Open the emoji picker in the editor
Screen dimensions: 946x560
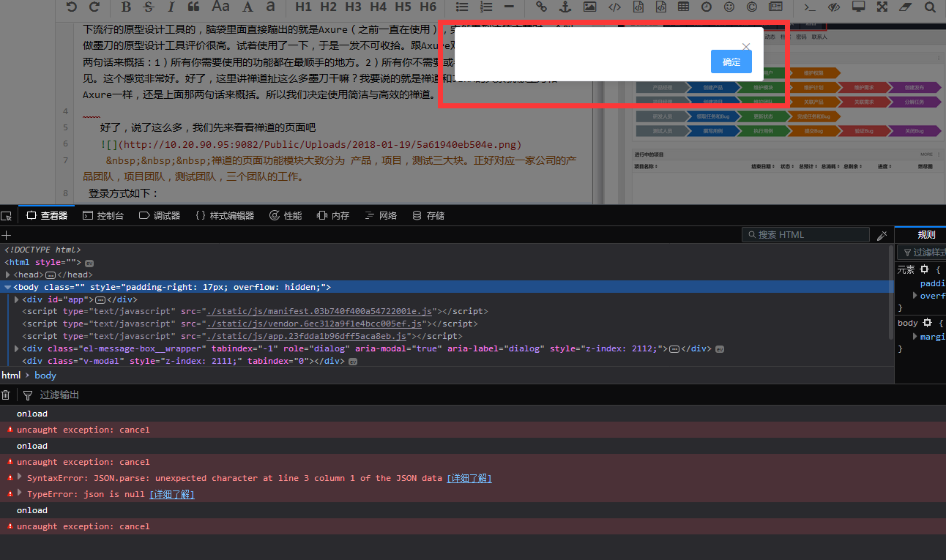pos(729,7)
